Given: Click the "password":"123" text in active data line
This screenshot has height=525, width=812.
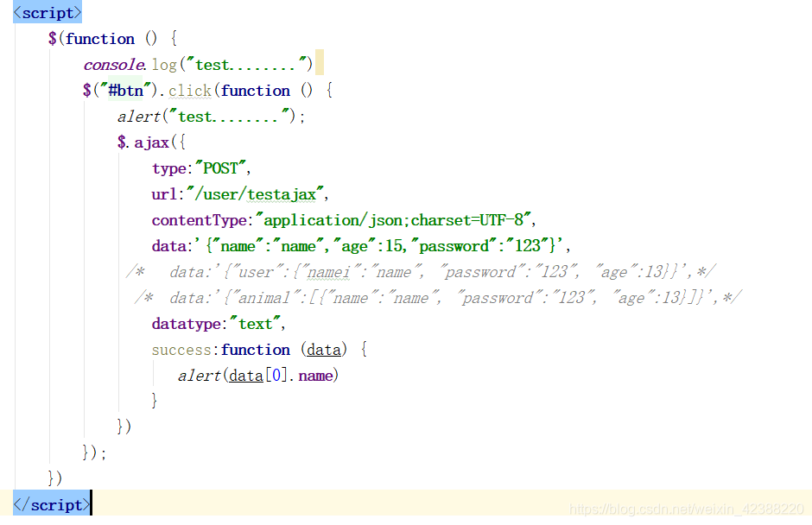Looking at the screenshot, I should point(480,246).
